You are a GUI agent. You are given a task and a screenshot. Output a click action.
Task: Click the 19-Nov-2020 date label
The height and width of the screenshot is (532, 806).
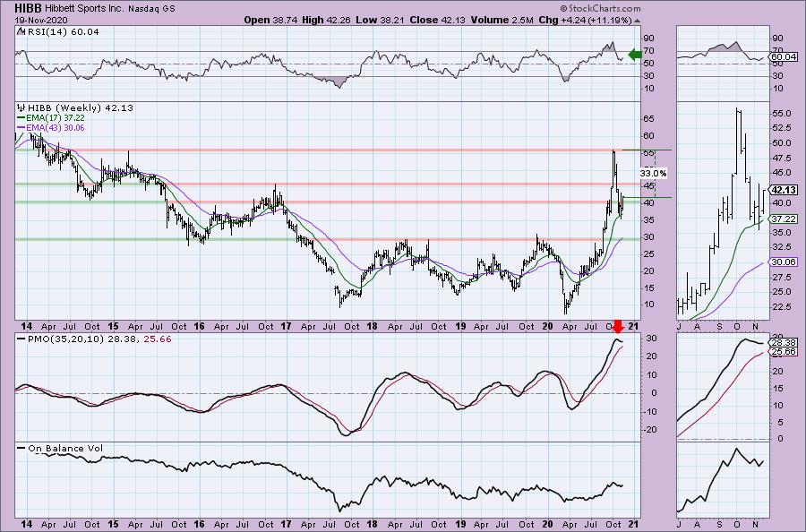point(40,20)
